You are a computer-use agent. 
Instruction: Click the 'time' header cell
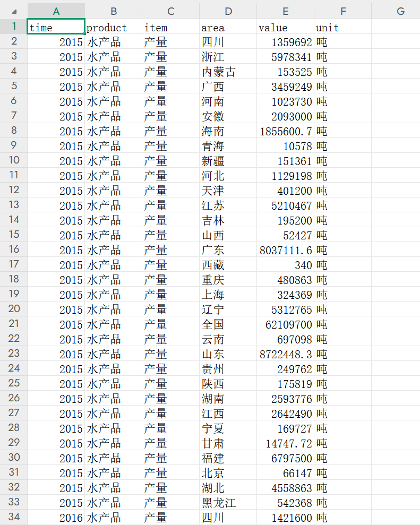(56, 27)
